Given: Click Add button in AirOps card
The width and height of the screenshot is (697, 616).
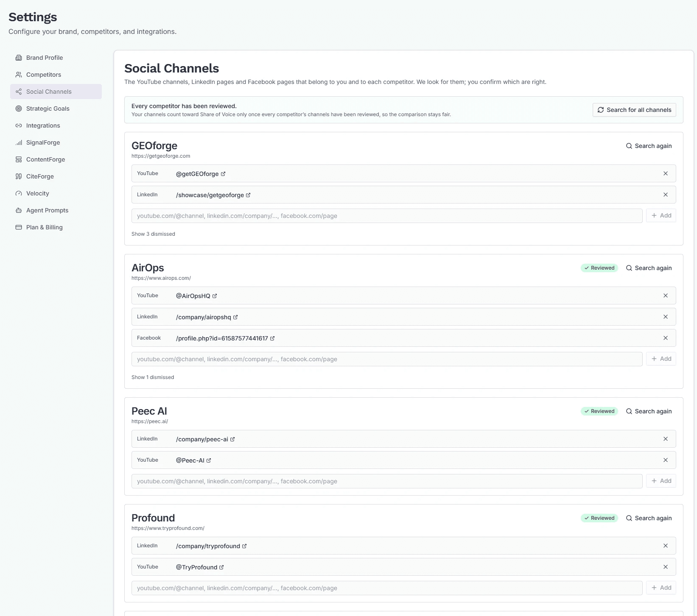Looking at the screenshot, I should click(661, 359).
